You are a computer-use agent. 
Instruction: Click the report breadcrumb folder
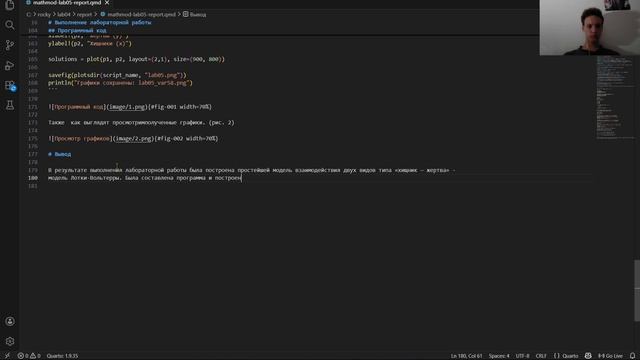84,14
